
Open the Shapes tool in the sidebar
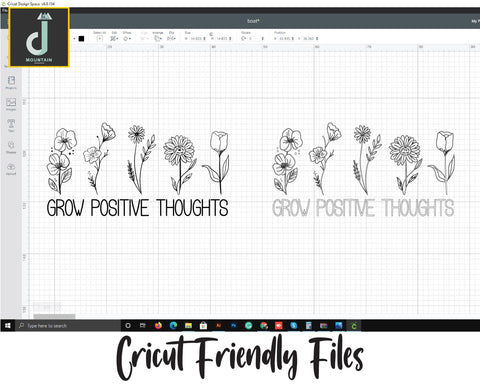[11, 147]
